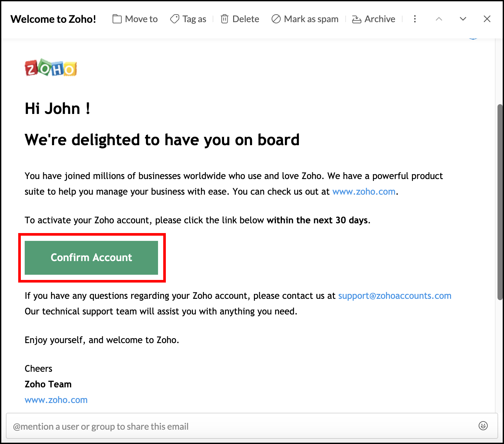This screenshot has height=444, width=504.
Task: Open the emoji picker smiley icon
Action: (483, 426)
